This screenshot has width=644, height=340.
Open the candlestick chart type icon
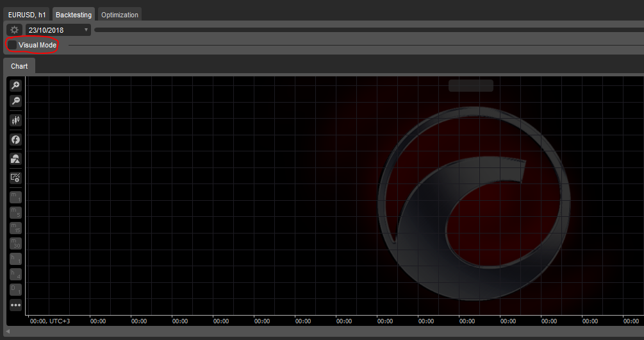pos(15,120)
